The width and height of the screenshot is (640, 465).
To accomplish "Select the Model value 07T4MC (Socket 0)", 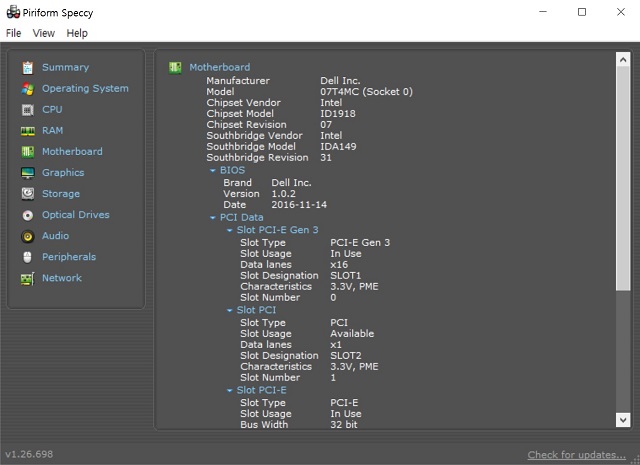I will [366, 92].
